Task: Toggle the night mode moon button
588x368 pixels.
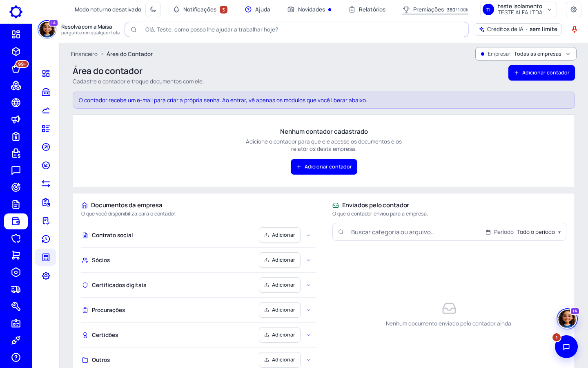Action: pos(153,9)
